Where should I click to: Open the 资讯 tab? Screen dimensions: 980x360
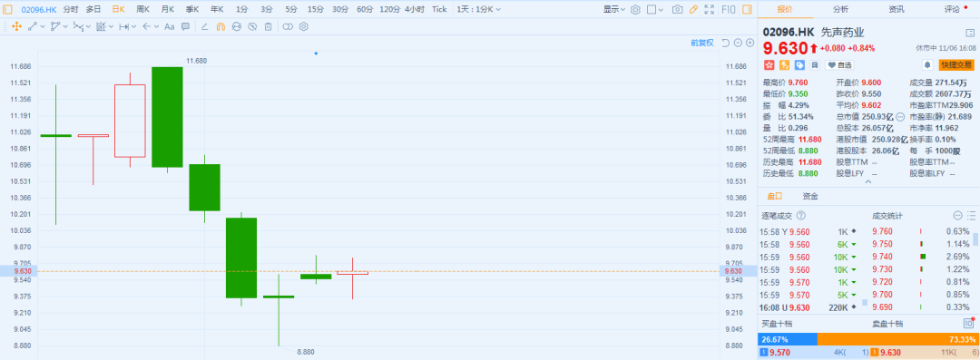tap(897, 9)
